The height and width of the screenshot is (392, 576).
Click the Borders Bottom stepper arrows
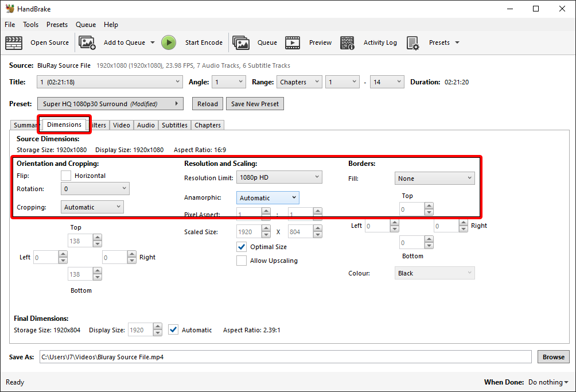[x=429, y=242]
